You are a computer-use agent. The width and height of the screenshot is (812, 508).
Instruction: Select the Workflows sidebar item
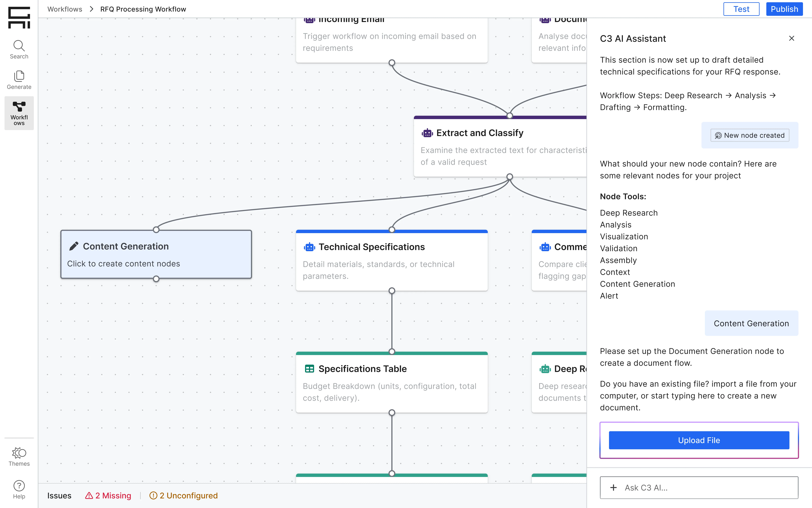[x=19, y=113]
